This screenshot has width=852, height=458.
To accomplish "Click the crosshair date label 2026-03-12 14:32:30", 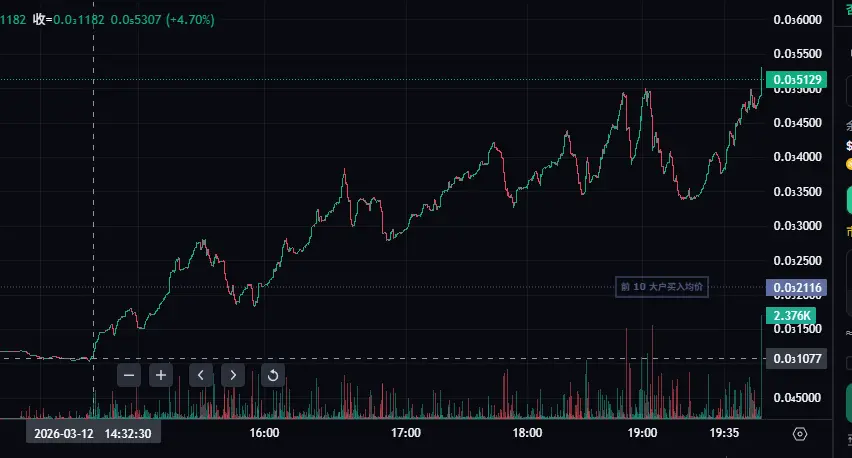I will (x=93, y=434).
